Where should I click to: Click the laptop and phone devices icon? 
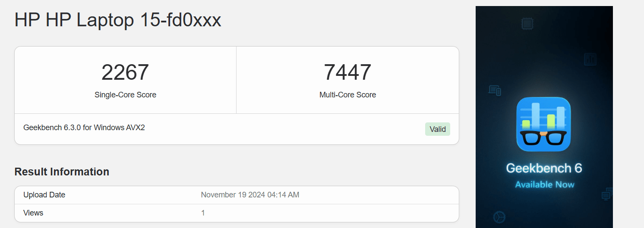click(495, 90)
